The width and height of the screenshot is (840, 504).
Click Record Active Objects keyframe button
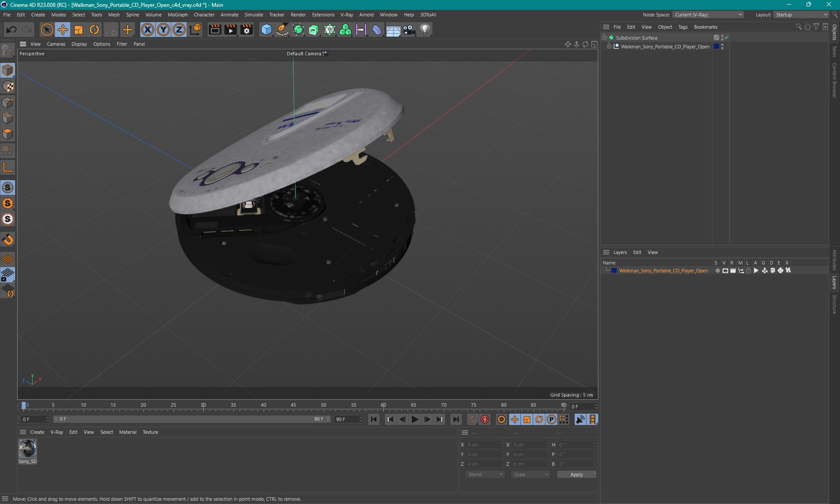(472, 420)
